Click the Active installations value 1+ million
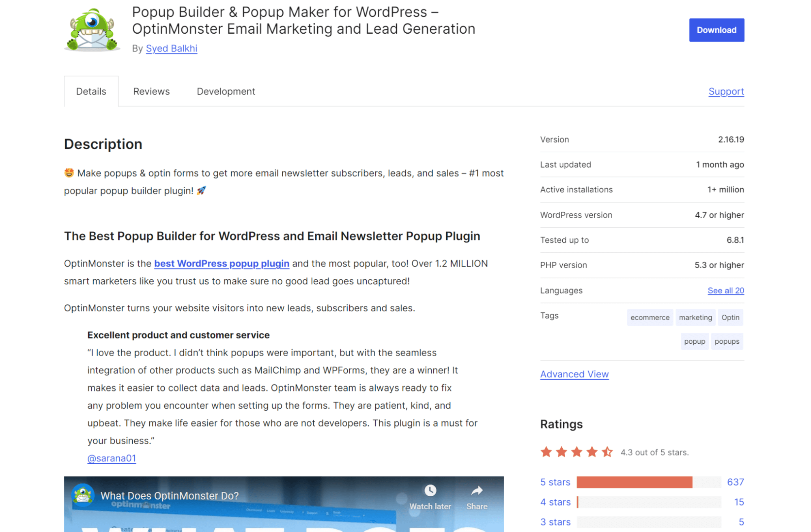 click(726, 190)
